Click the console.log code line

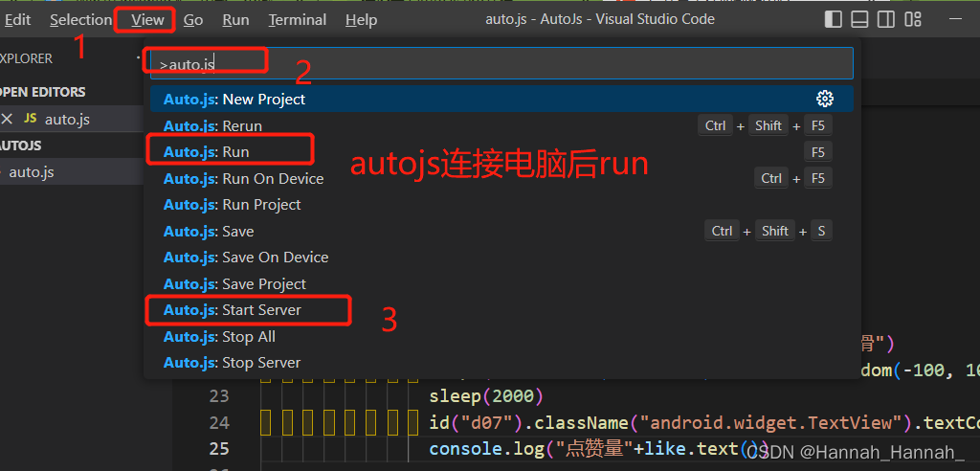tap(599, 449)
